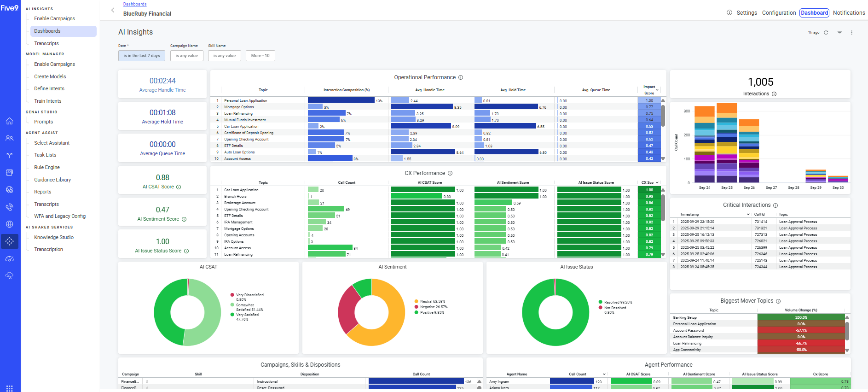The image size is (868, 392).
Task: Open the apps grid icon at bottom left
Action: point(9,388)
